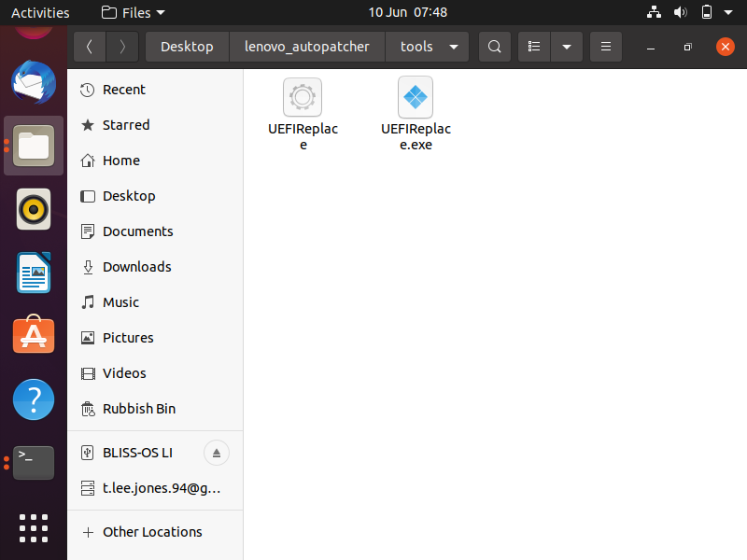The image size is (747, 560).
Task: Click the Videos film icon
Action: coord(87,373)
